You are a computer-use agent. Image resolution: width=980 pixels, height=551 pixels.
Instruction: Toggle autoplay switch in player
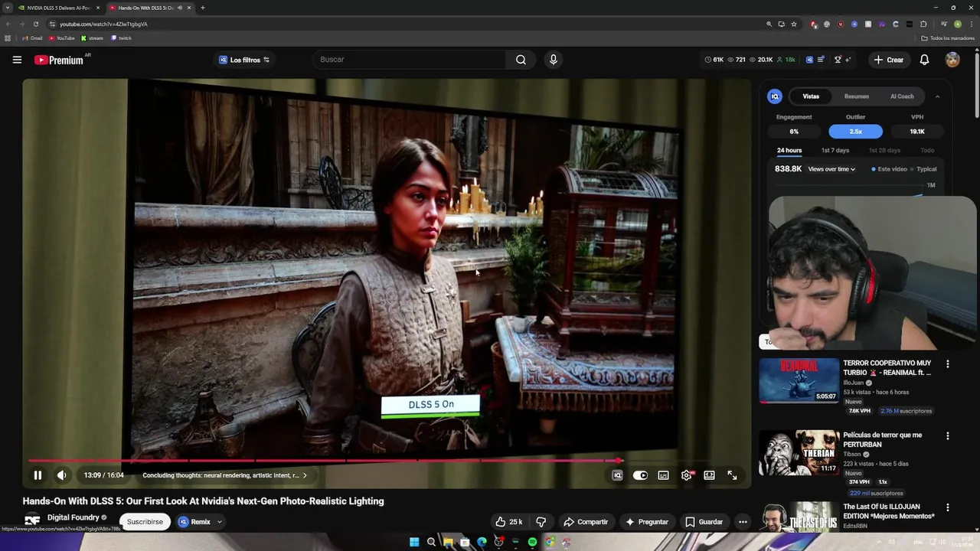[640, 475]
